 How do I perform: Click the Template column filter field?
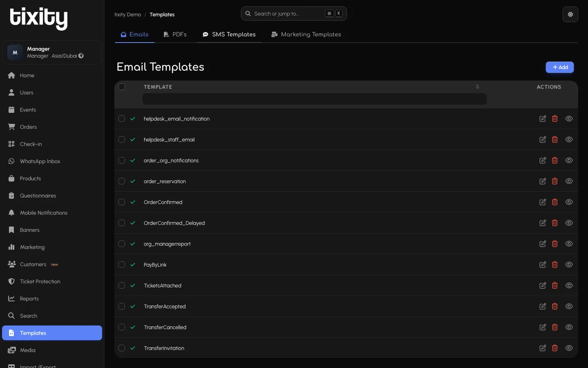314,99
